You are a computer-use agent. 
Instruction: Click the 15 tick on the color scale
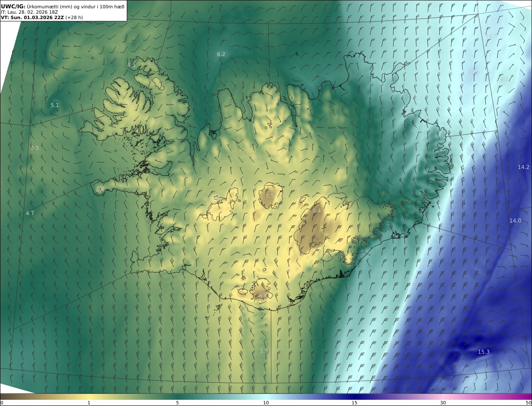tap(355, 403)
